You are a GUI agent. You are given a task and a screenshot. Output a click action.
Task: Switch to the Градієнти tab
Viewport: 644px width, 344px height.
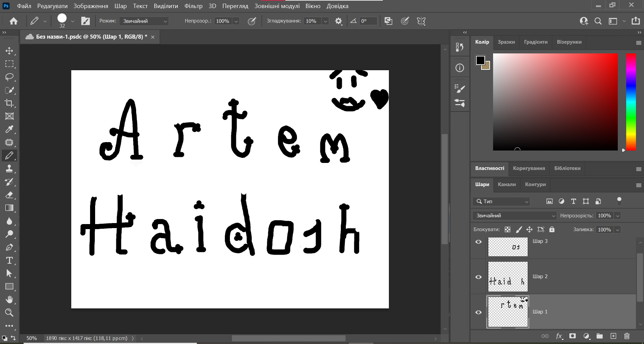click(x=536, y=42)
